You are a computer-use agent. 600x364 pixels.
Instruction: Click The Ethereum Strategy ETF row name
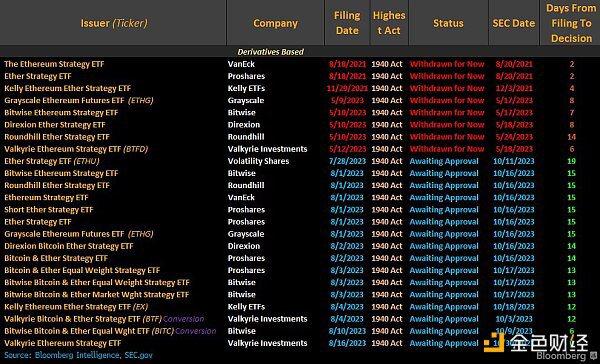(x=54, y=64)
